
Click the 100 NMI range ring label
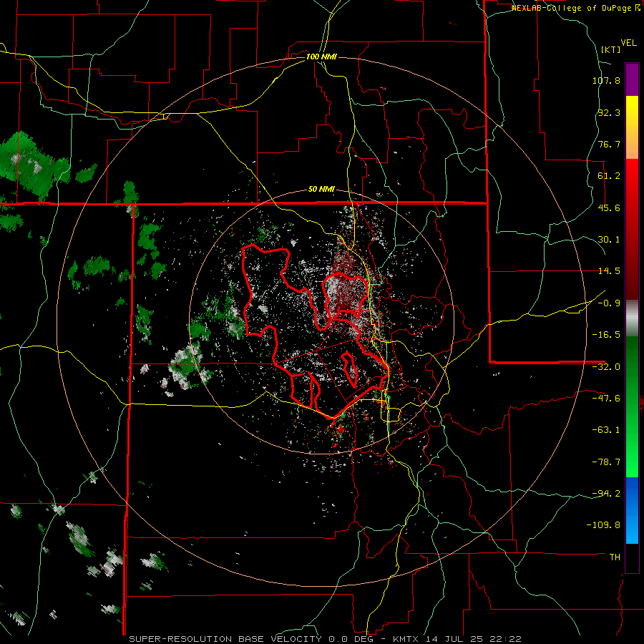tap(321, 57)
